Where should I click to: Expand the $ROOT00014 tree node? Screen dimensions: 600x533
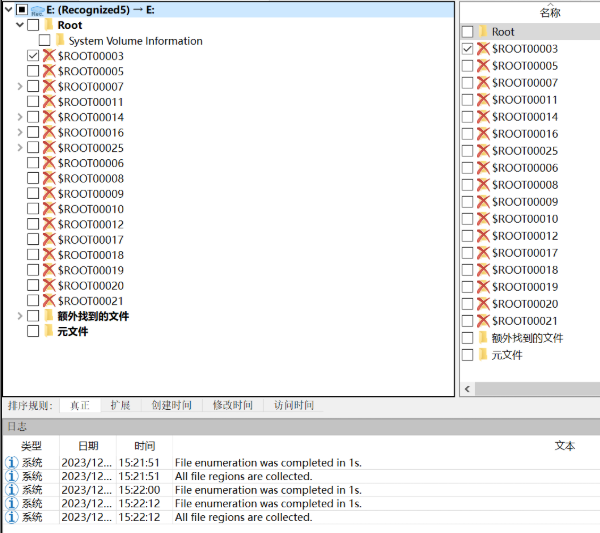[21, 118]
